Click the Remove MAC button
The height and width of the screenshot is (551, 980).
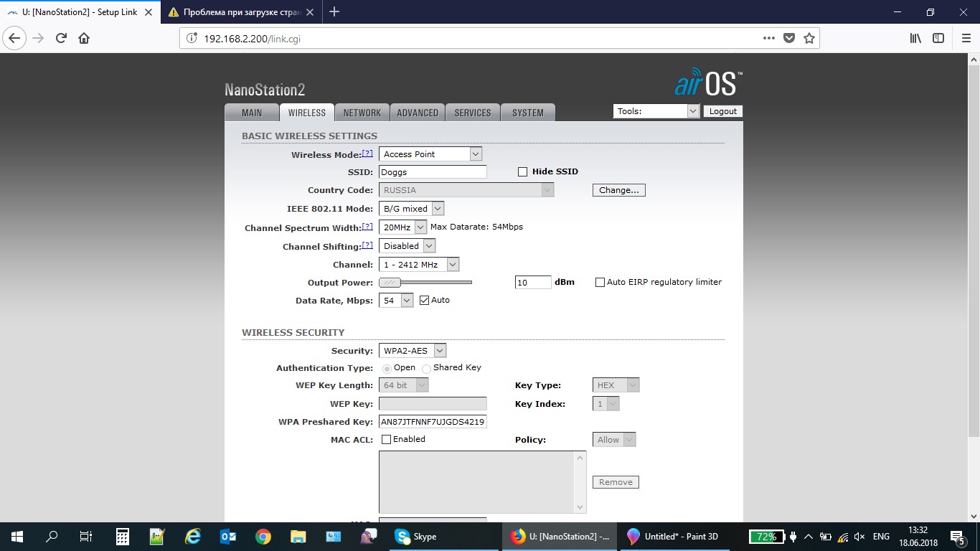616,482
